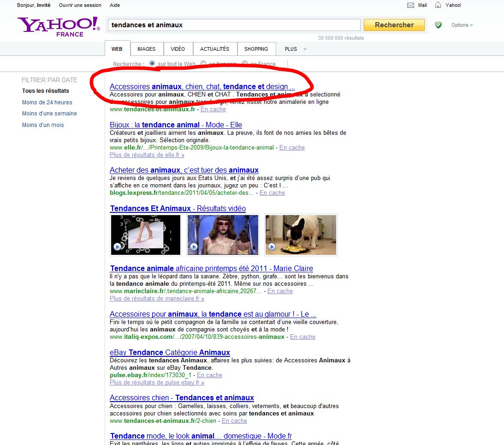The height and width of the screenshot is (445, 504).
Task: Click the pulse.ebay.fr/index/173030_1 URL text
Action: 150,375
